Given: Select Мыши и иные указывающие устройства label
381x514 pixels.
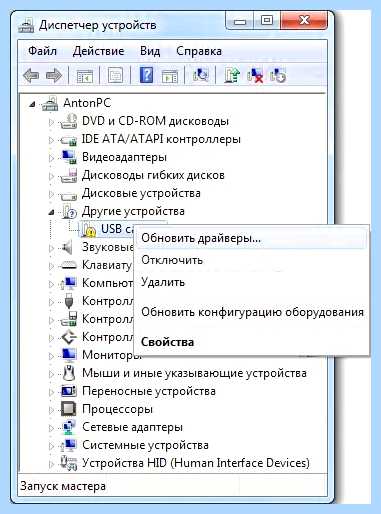Looking at the screenshot, I should (x=194, y=373).
